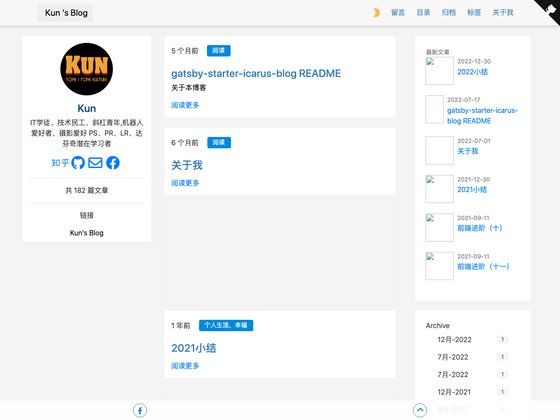Open the 归档 menu item

[449, 12]
